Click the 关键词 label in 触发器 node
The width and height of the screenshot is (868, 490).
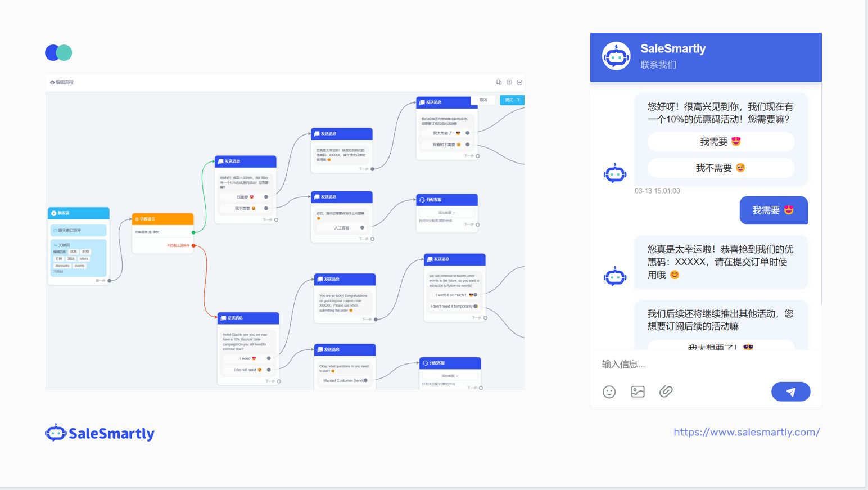pyautogui.click(x=64, y=245)
